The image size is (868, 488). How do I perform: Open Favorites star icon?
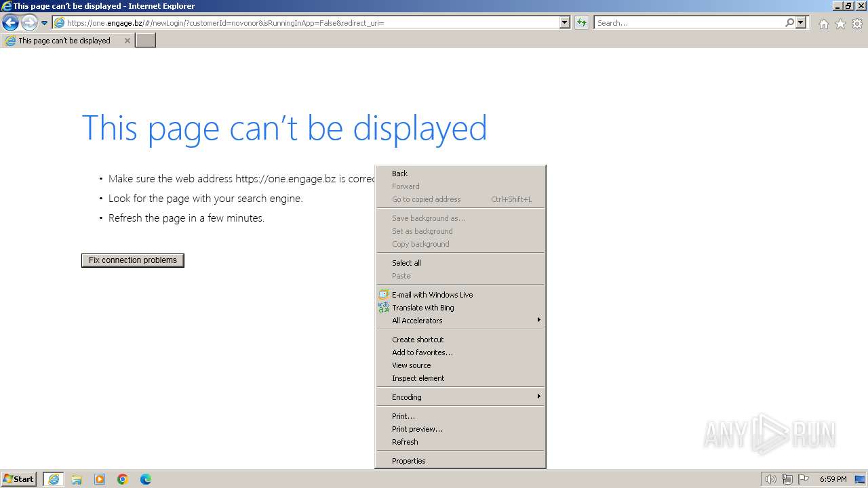(x=840, y=24)
